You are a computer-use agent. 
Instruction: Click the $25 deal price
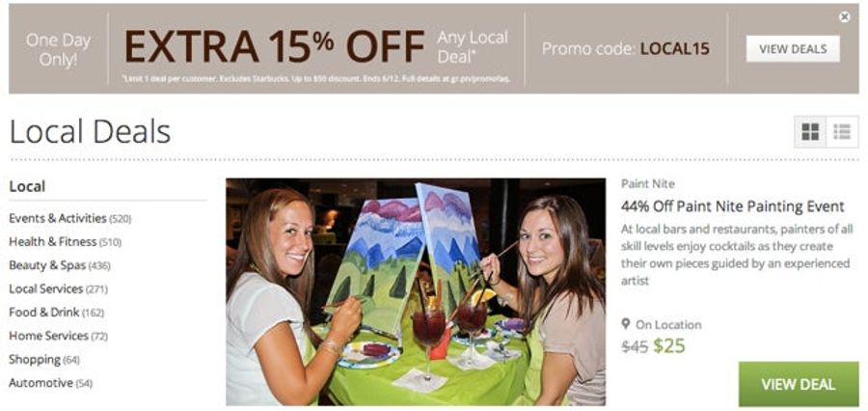pyautogui.click(x=669, y=345)
